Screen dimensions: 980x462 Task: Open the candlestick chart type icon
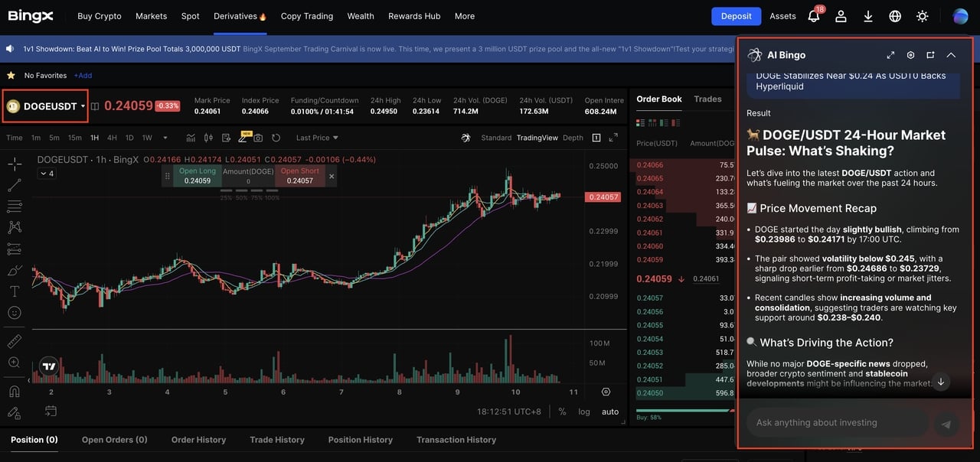coord(208,138)
